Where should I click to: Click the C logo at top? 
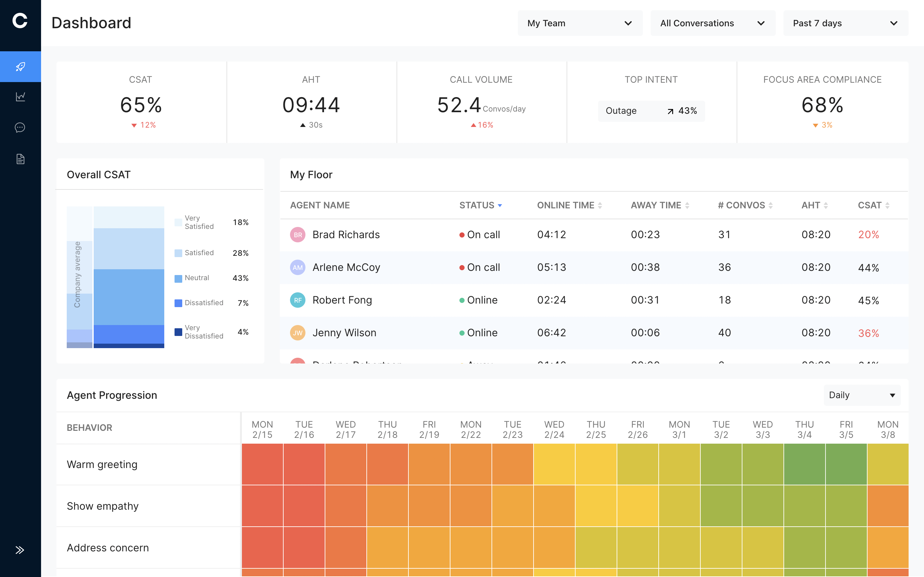20,21
